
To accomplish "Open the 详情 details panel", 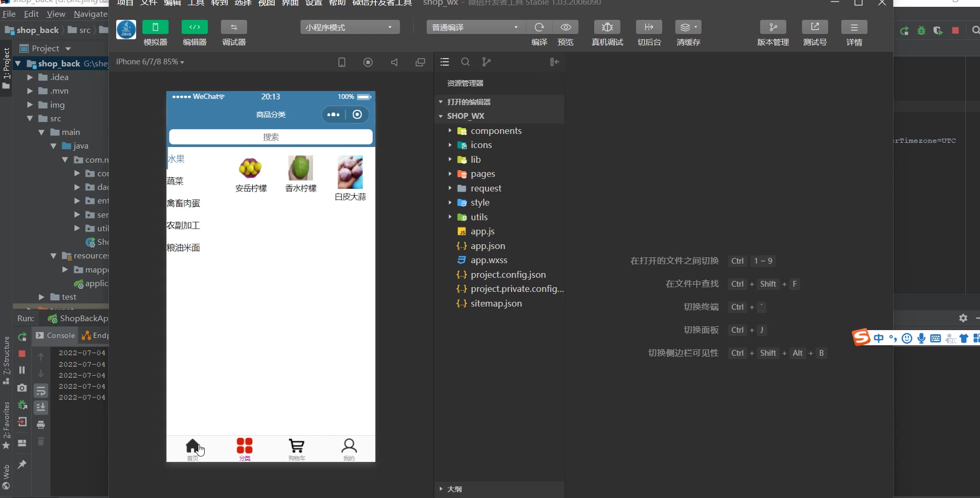I will [854, 27].
